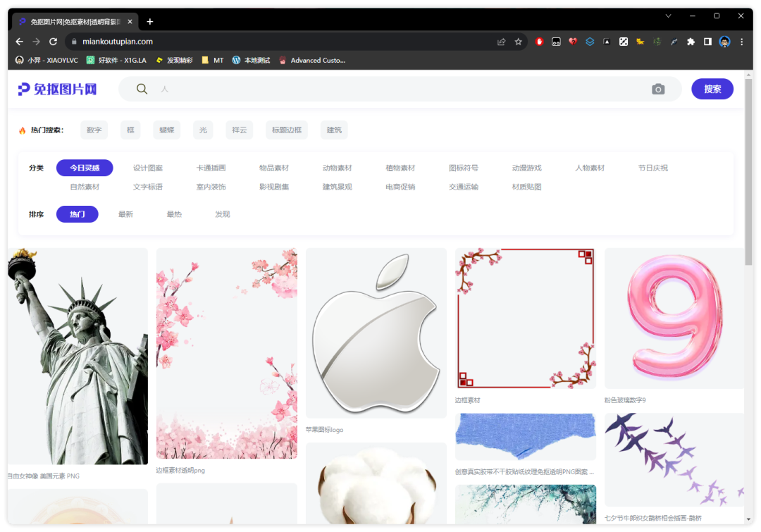Select hot search tag 蝴蝶
This screenshot has height=532, width=761.
(x=167, y=130)
